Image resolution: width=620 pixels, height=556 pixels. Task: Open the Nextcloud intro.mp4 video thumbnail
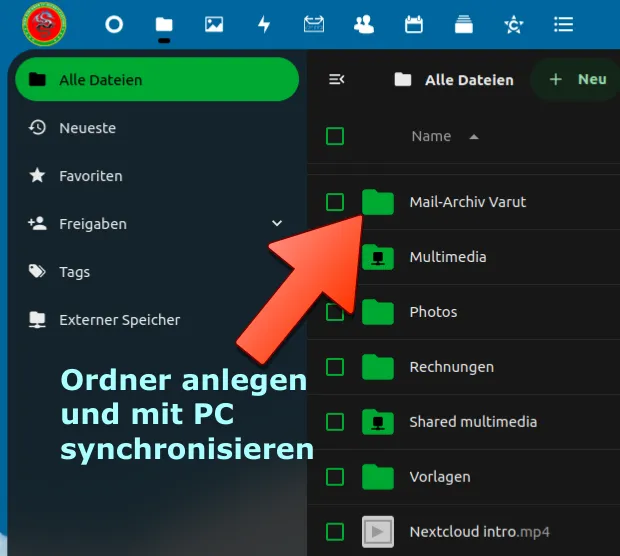coord(378,532)
